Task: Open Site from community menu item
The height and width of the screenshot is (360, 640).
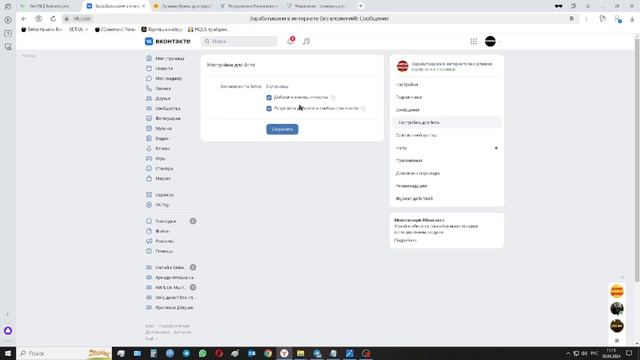Action: tap(447, 135)
